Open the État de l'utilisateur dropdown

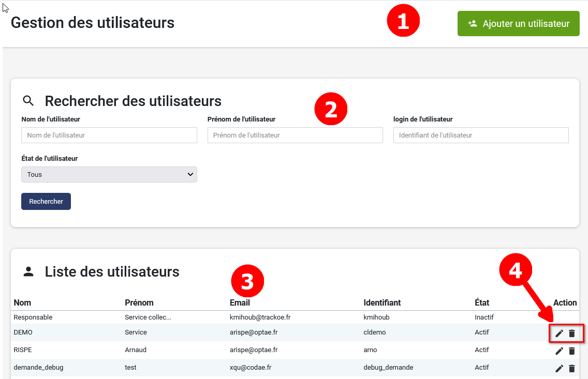(x=109, y=174)
